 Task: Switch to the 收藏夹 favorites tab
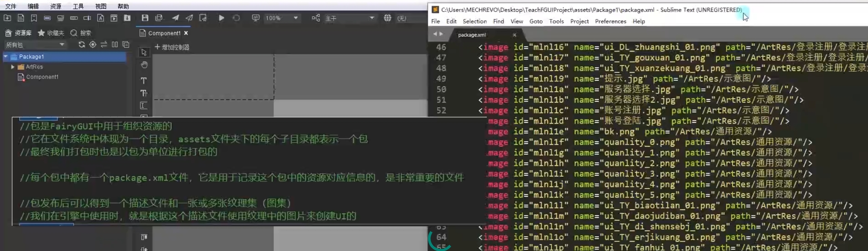click(51, 33)
